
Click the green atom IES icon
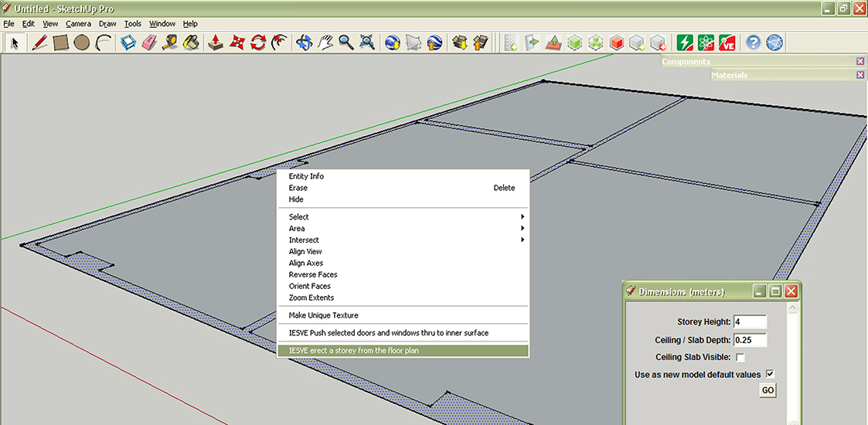(706, 42)
